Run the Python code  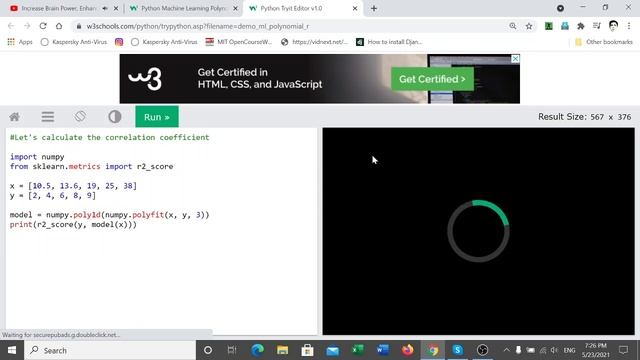coord(157,117)
